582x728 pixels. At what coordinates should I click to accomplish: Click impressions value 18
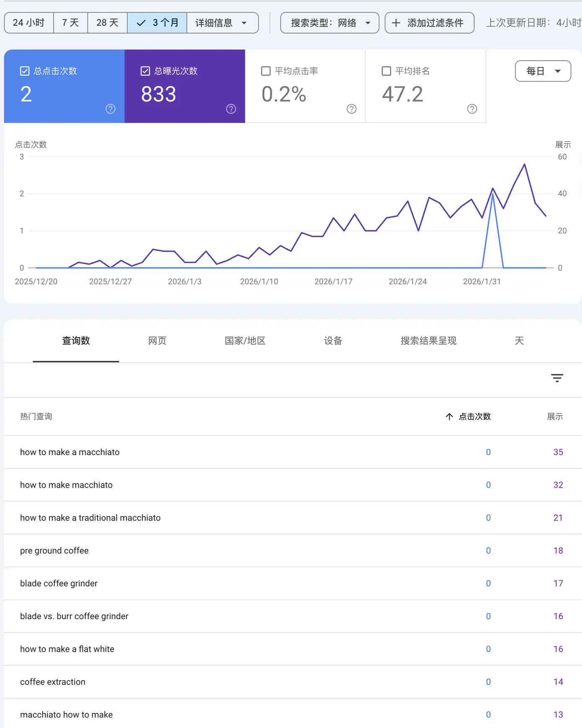[558, 551]
